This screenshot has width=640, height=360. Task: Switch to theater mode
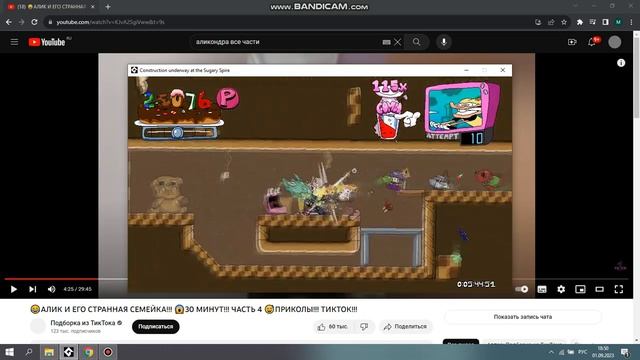click(x=600, y=289)
